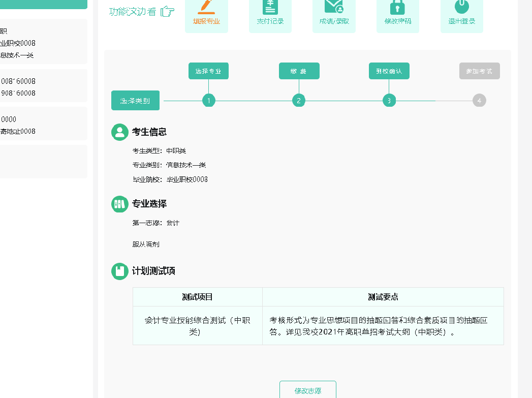Select the 选择类别 step button
Screen dimensions: 532x398
pos(135,101)
